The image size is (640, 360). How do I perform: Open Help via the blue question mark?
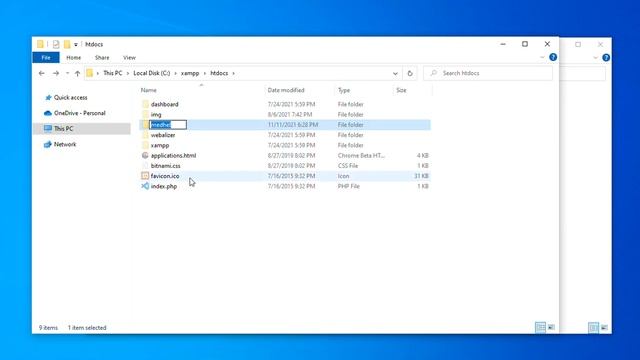tap(553, 57)
